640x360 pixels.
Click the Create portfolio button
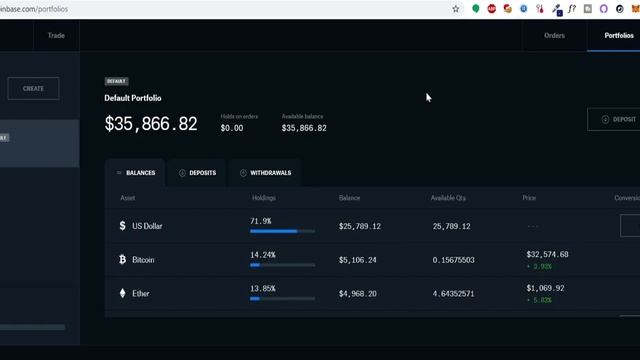pyautogui.click(x=33, y=88)
